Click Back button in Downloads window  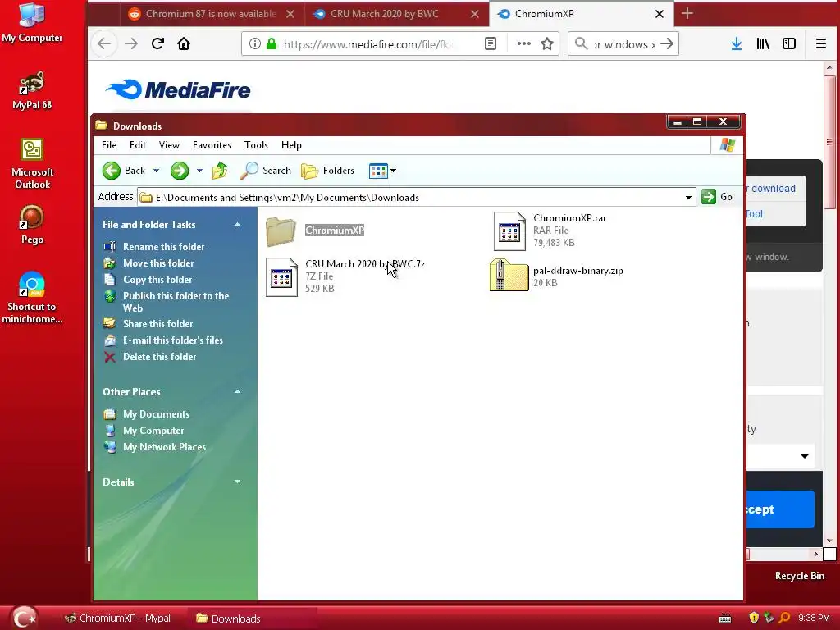pos(124,171)
